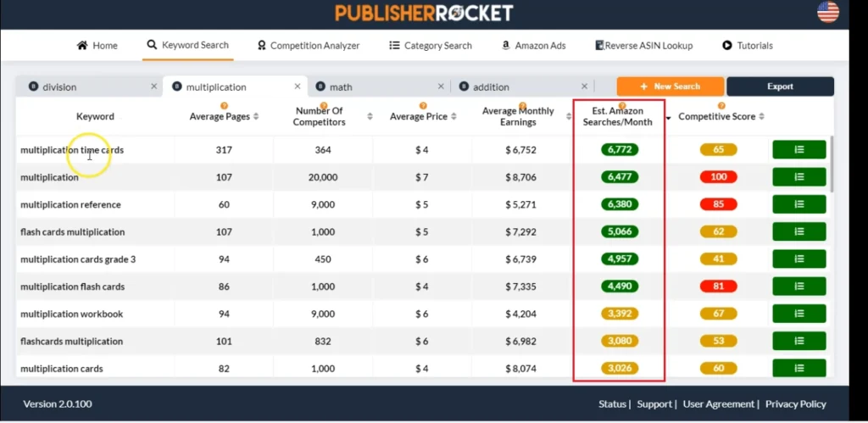Click the $ 8,706 earnings cell

click(520, 177)
